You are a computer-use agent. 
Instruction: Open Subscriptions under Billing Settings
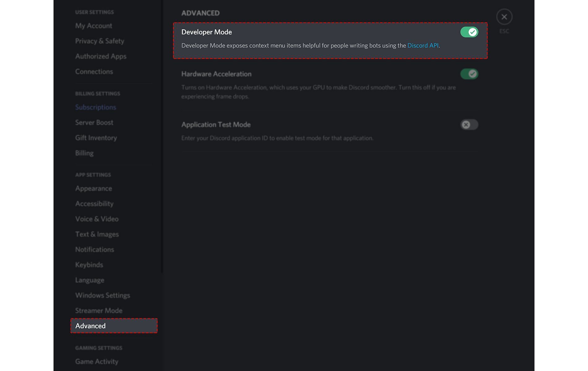[95, 107]
